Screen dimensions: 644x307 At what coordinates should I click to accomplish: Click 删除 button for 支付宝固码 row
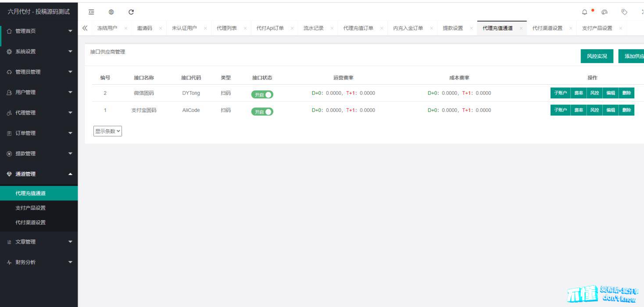click(626, 110)
